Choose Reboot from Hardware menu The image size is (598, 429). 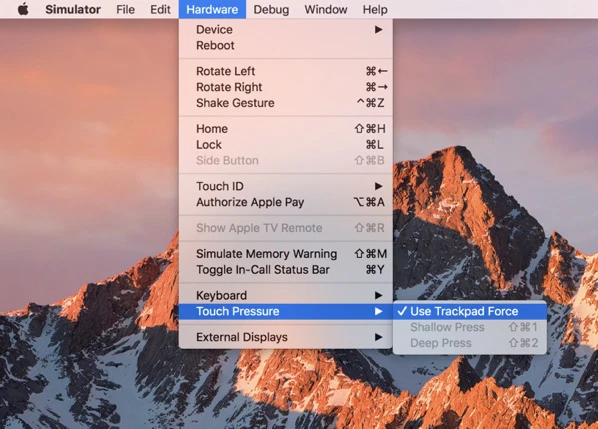pos(286,45)
